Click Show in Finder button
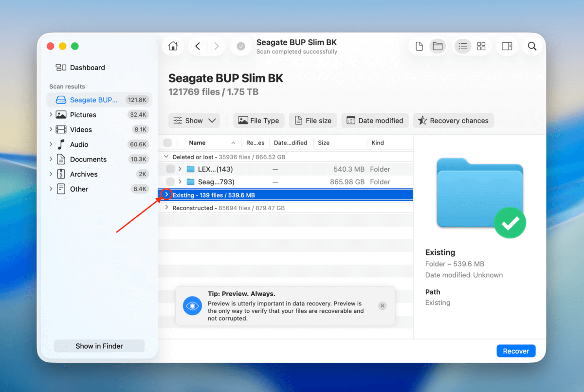This screenshot has width=584, height=392. coord(99,346)
